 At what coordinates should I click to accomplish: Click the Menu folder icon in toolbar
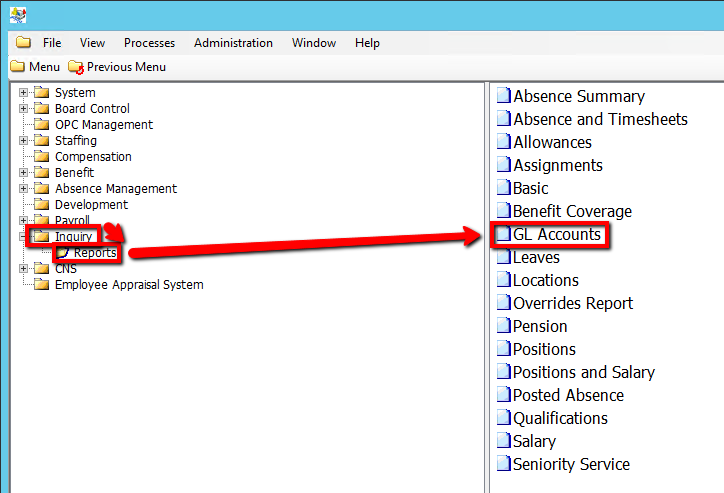[x=17, y=67]
